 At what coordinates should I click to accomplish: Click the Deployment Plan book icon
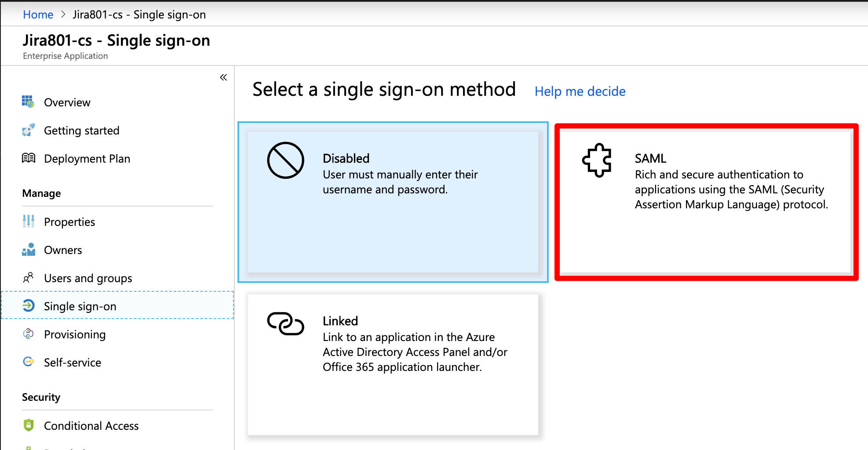(x=29, y=158)
